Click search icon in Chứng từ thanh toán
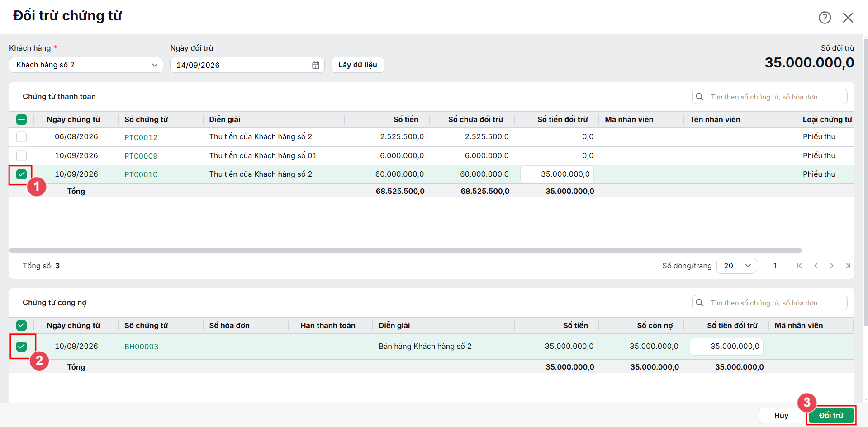 pyautogui.click(x=700, y=97)
